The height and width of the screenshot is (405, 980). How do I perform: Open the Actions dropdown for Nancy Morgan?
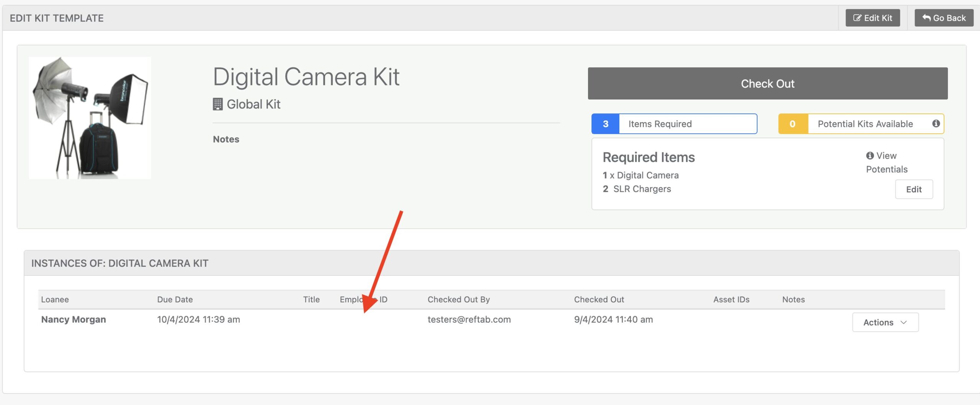click(885, 322)
